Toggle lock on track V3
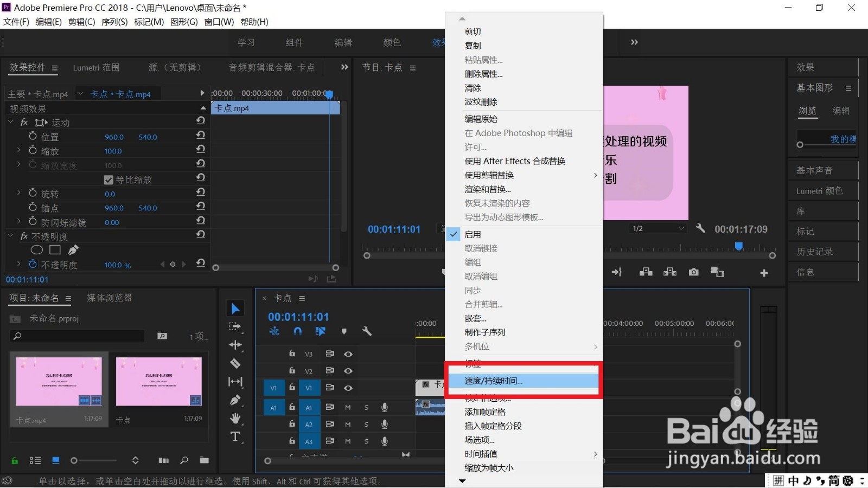The height and width of the screenshot is (488, 868). (x=292, y=354)
